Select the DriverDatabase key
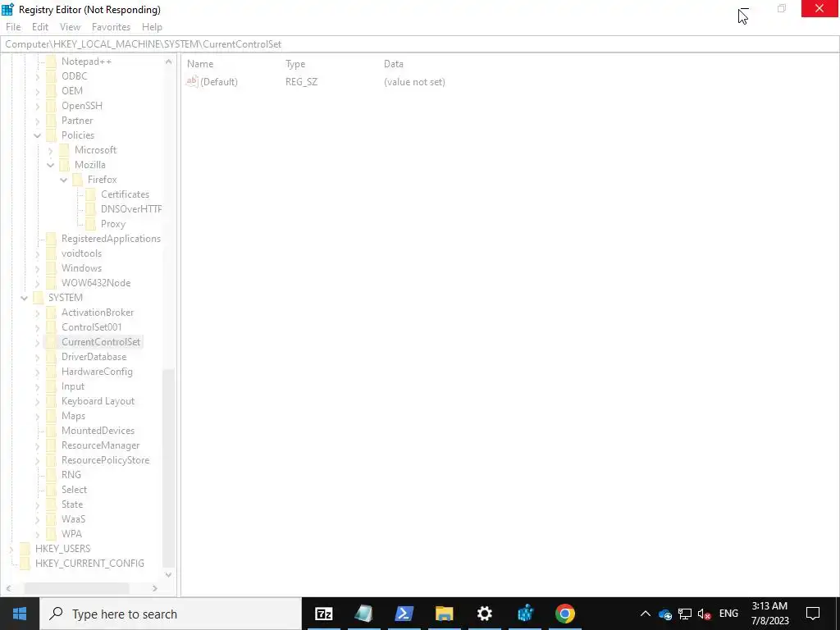Viewport: 840px width, 630px height. 94,357
